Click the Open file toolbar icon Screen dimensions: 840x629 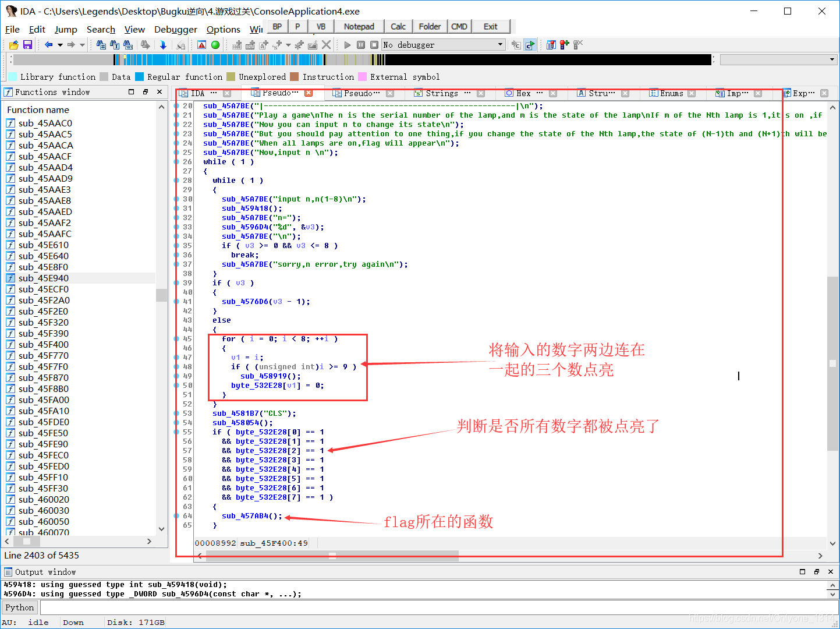(x=13, y=45)
